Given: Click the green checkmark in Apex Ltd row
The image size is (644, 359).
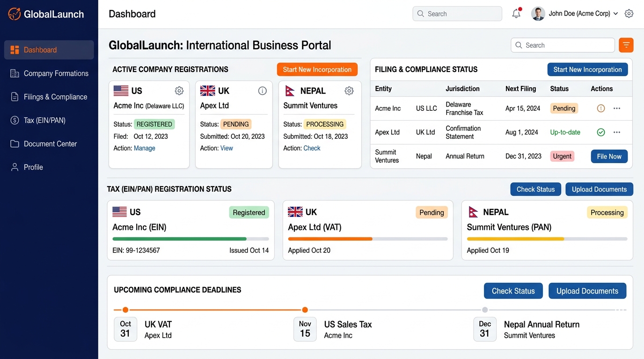Looking at the screenshot, I should click(601, 132).
